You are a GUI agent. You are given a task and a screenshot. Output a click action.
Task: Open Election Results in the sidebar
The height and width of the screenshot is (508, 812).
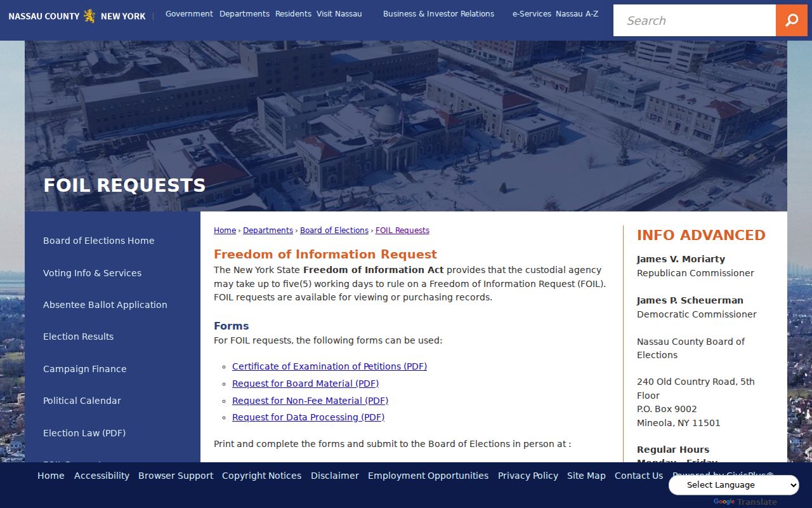coord(79,337)
